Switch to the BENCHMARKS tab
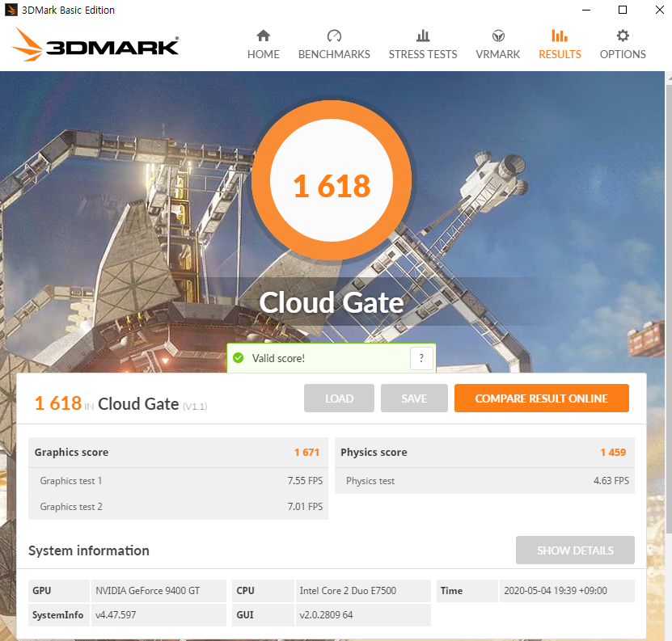This screenshot has width=672, height=641. tap(334, 54)
